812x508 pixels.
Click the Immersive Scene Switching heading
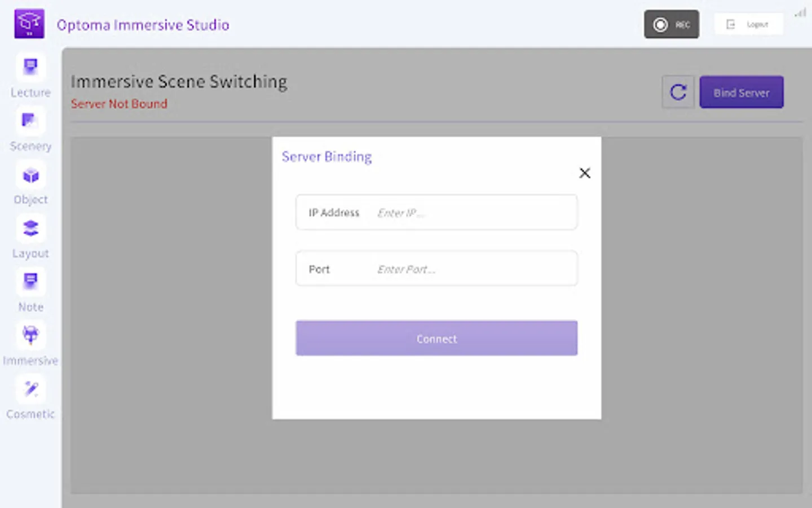click(179, 81)
